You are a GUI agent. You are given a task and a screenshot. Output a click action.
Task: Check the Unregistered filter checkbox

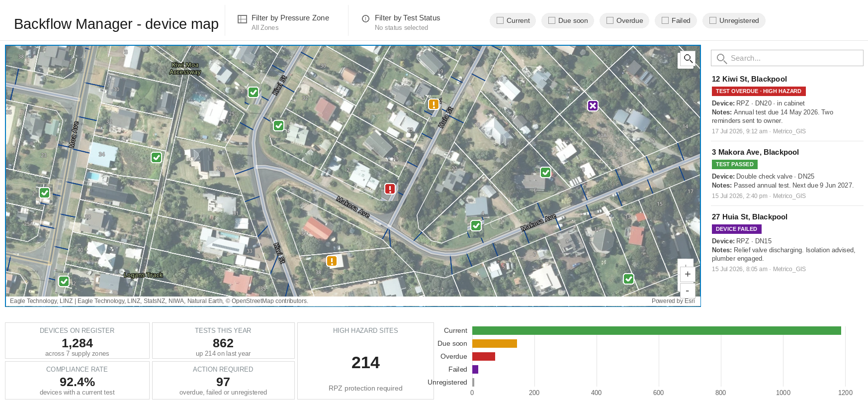coord(713,20)
